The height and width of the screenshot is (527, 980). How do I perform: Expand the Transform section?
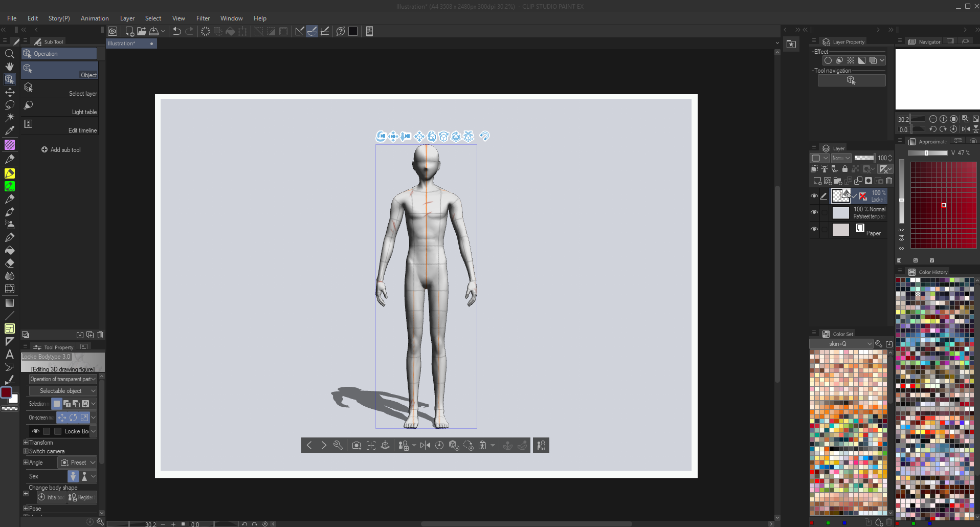pyautogui.click(x=26, y=443)
